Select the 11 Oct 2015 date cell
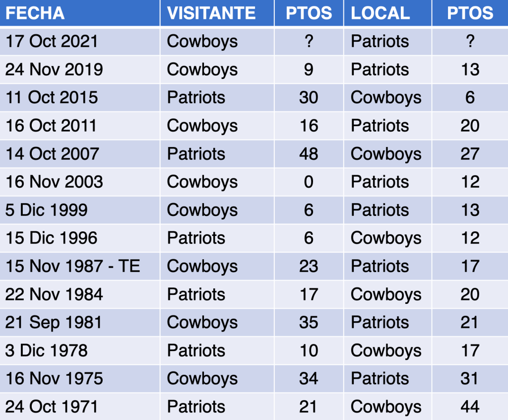This screenshot has height=420, width=508. coord(52,97)
